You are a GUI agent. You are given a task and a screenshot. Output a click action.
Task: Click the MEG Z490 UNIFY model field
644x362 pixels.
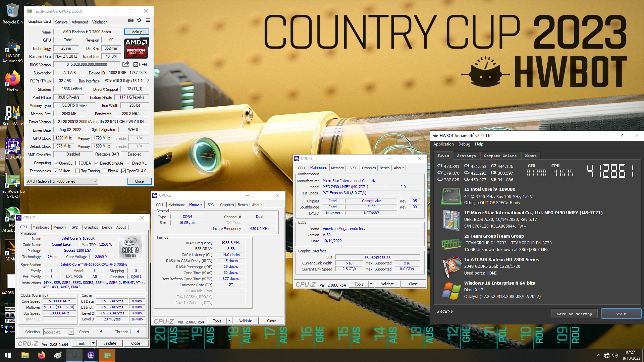pos(353,187)
